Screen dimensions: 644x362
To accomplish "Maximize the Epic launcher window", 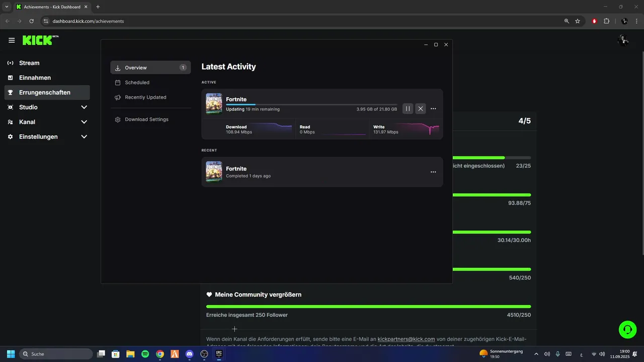I will point(436,45).
